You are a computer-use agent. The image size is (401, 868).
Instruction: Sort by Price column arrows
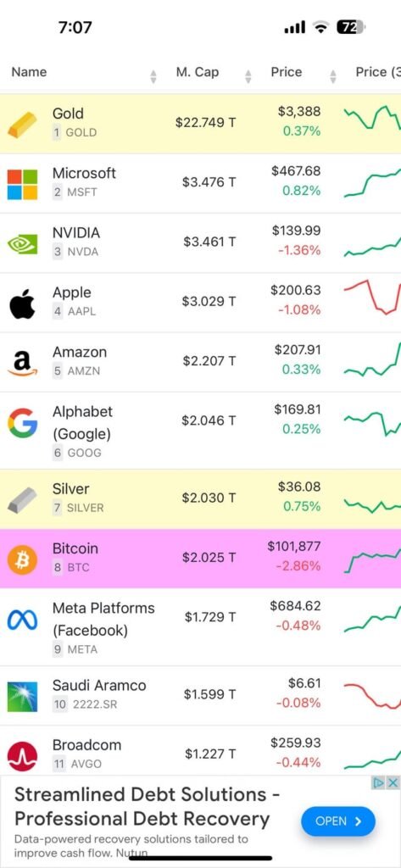[x=333, y=77]
